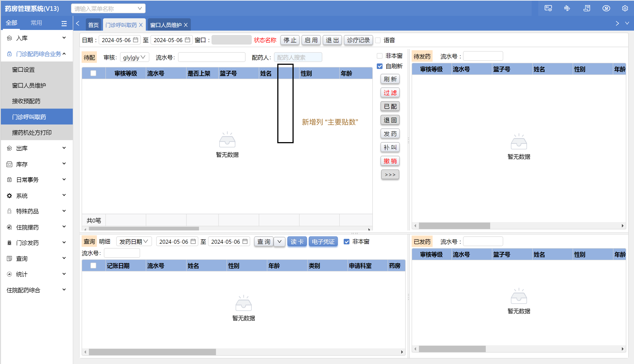Collapse sidebar with the hamburger menu icon
The image size is (634, 364).
(x=64, y=24)
